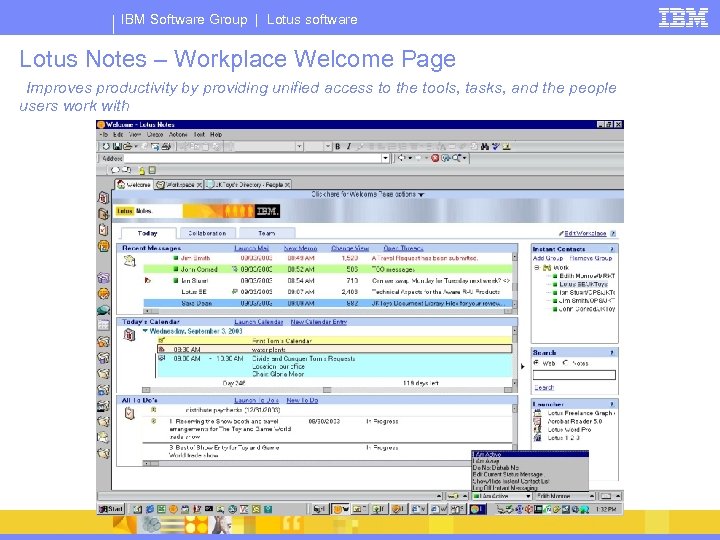Open the font size dropdown in toolbar
720x540 pixels.
pos(328,146)
